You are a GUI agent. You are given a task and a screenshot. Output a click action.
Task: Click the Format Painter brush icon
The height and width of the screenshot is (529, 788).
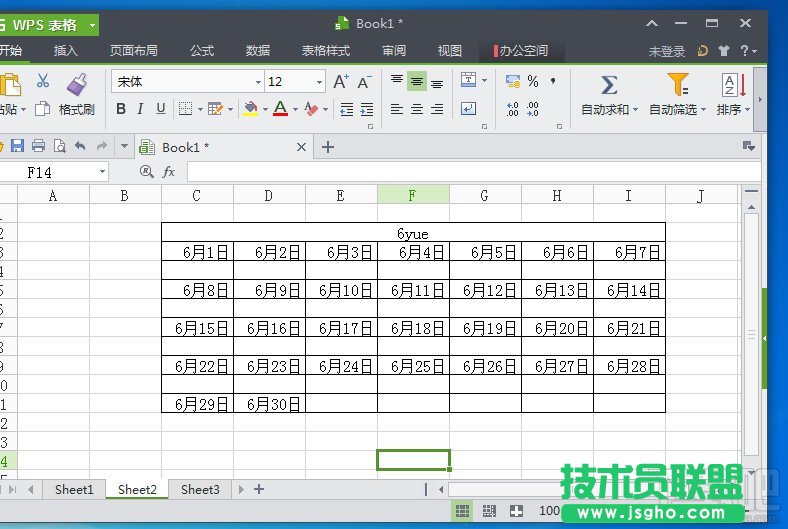tap(77, 84)
